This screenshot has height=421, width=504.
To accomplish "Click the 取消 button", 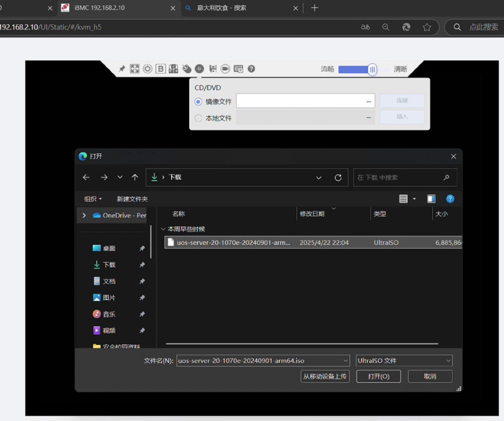I will [430, 377].
